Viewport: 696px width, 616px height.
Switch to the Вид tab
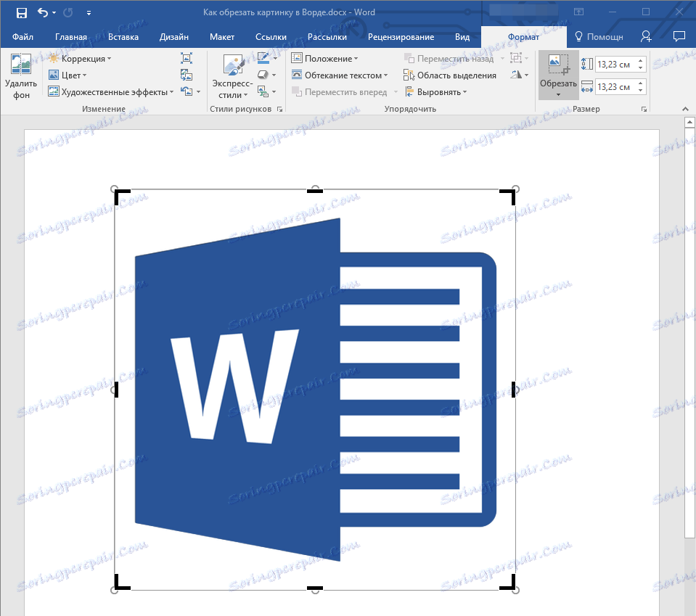point(462,37)
